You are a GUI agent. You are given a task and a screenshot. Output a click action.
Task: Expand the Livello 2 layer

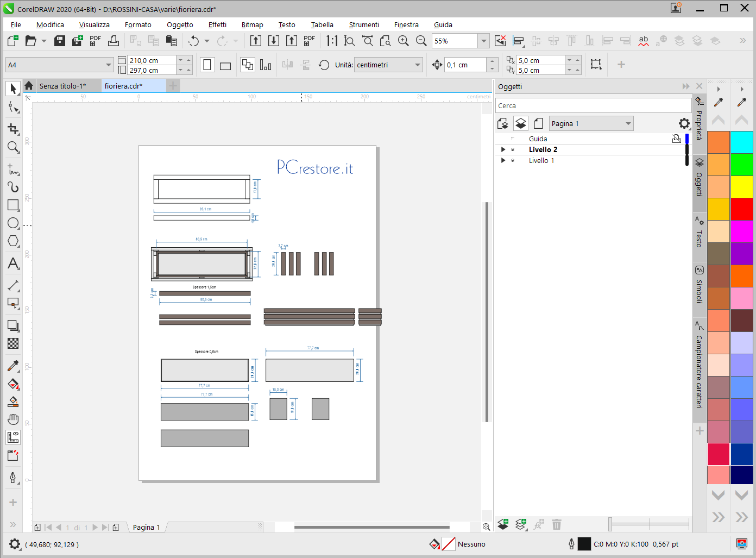(503, 149)
